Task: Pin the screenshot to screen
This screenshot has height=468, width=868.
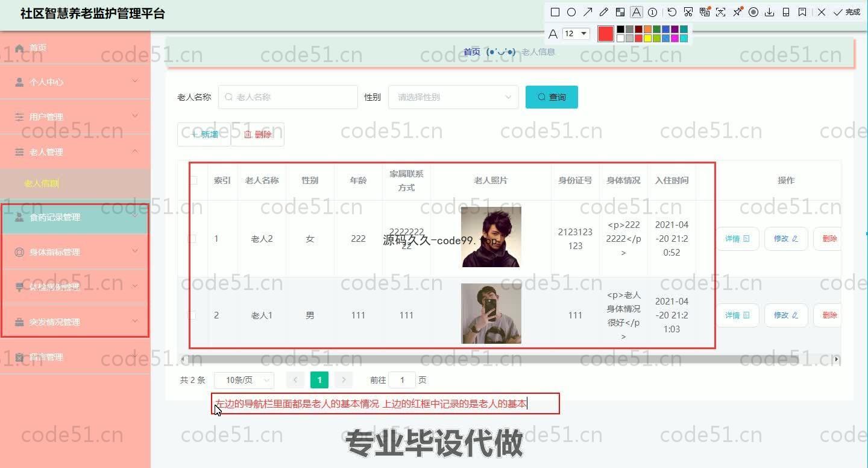Action: pos(737,12)
